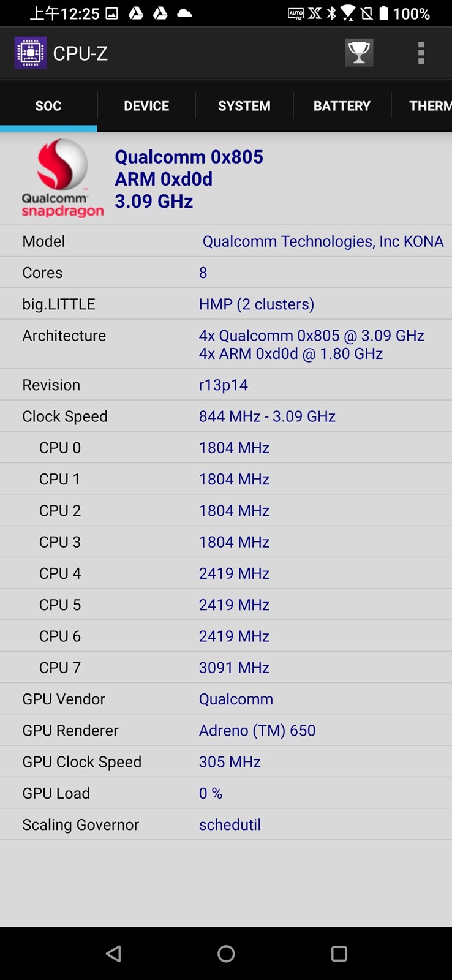The height and width of the screenshot is (980, 452).
Task: Tap the Qualcomm Snapdragon logo
Action: coord(62,178)
